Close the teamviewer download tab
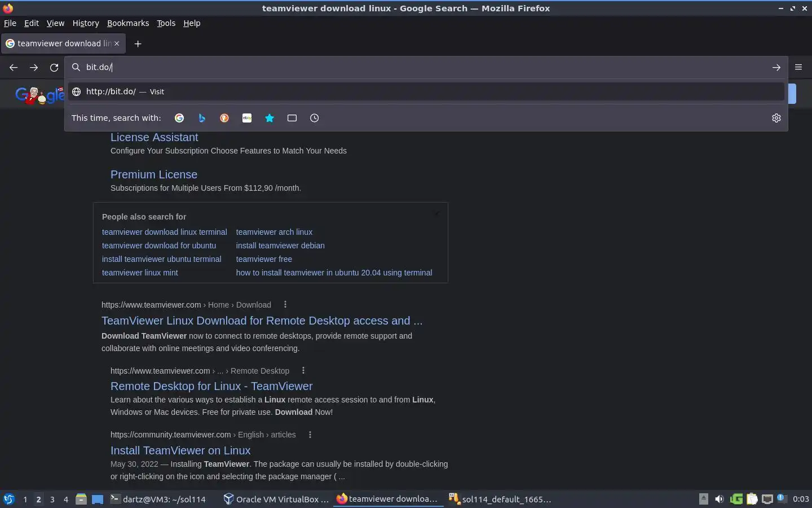 pos(117,43)
